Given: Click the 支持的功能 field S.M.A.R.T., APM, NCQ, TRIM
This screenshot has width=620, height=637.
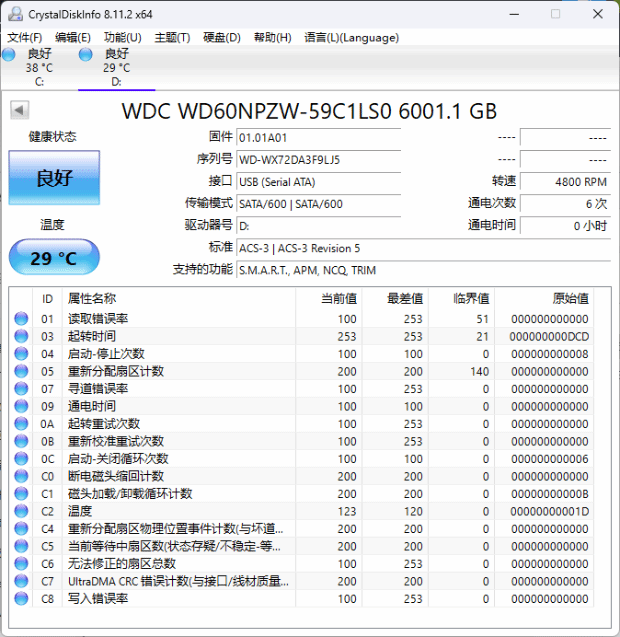Looking at the screenshot, I should click(x=423, y=269).
